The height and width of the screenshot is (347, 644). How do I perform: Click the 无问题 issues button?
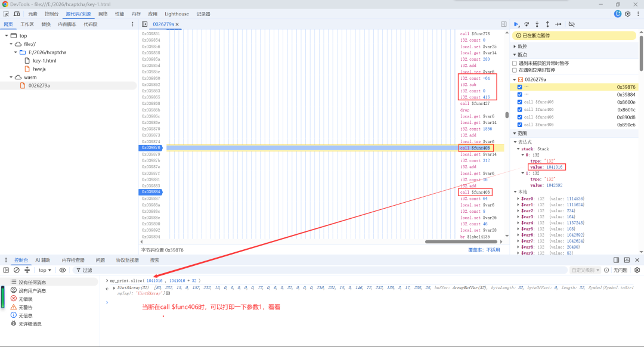pos(621,270)
